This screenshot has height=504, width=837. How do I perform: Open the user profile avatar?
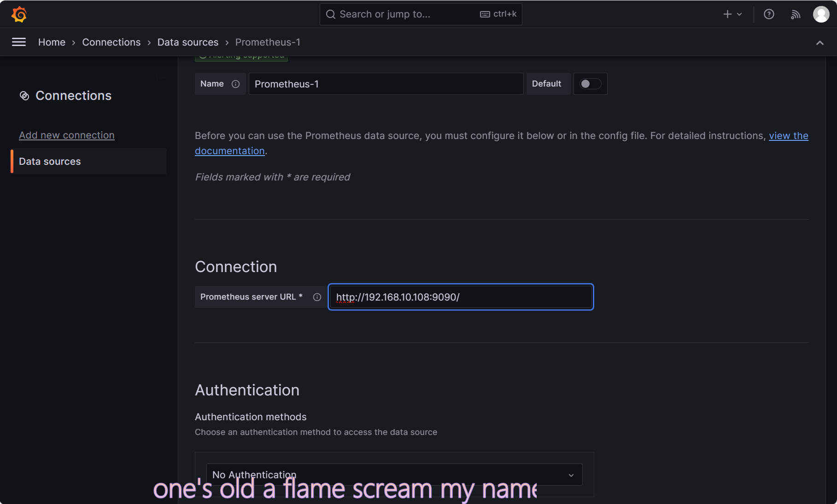click(821, 14)
